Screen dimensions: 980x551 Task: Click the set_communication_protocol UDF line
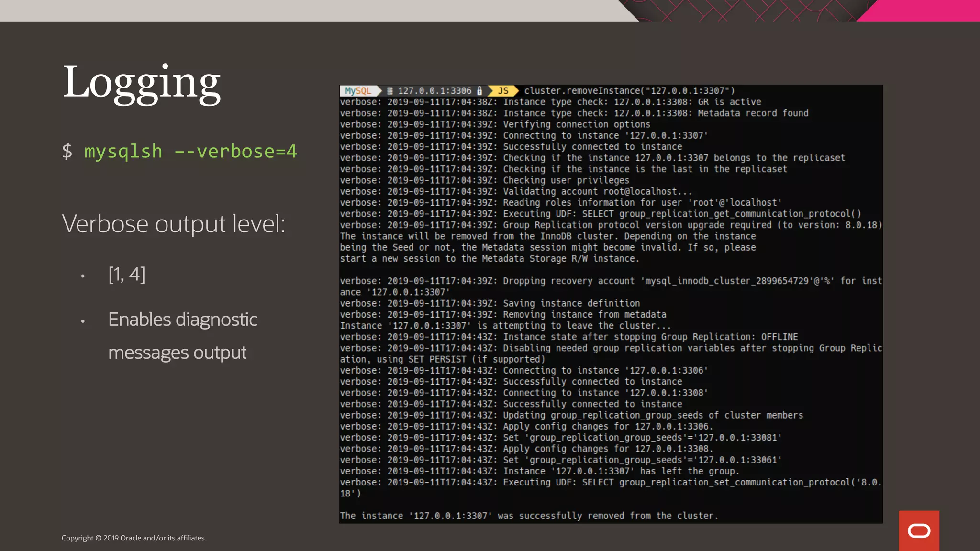(611, 488)
